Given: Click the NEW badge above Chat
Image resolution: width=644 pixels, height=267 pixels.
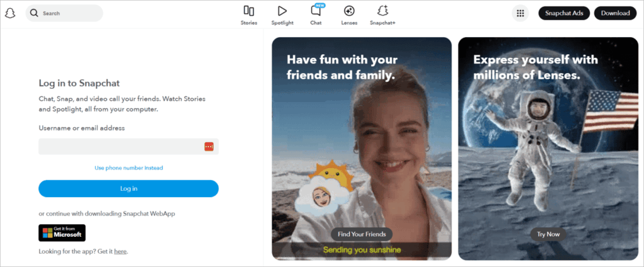Looking at the screenshot, I should (x=320, y=5).
